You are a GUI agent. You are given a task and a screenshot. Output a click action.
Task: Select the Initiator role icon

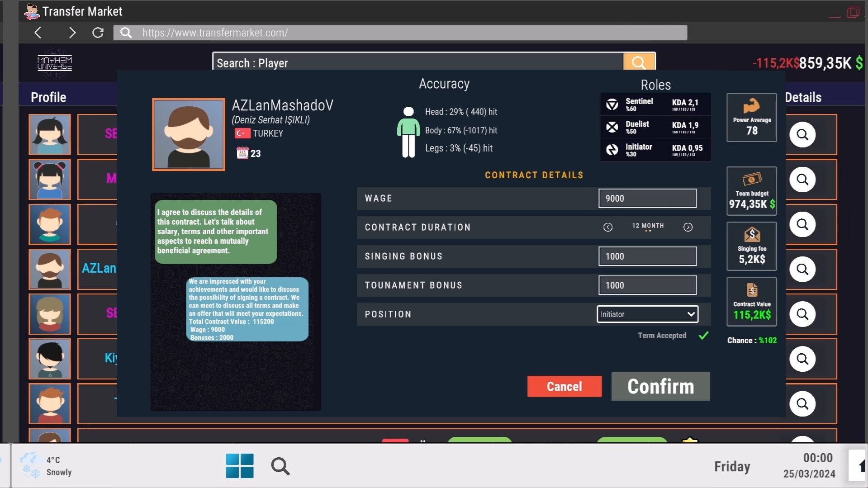click(612, 150)
